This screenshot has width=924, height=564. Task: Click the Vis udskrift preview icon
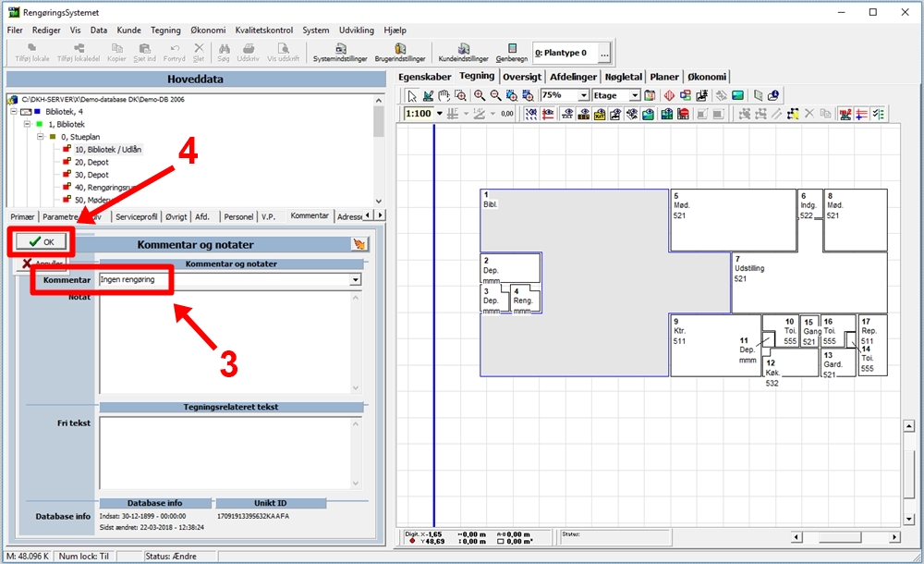click(284, 53)
